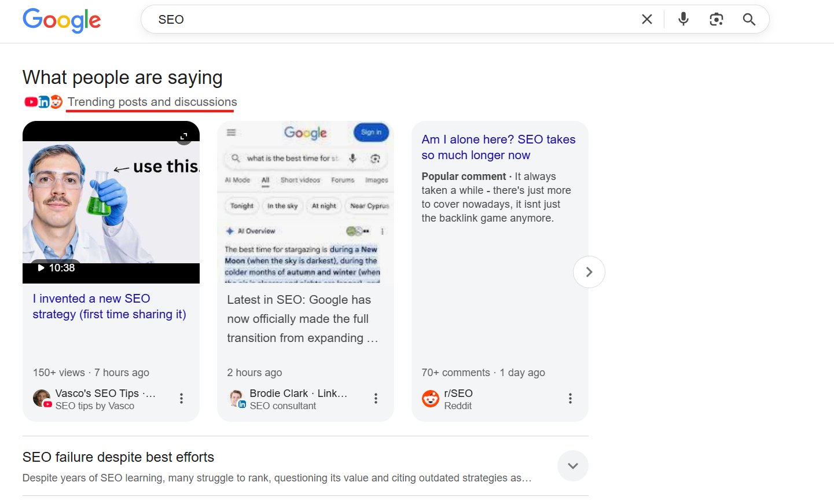
Task: Activate voice search with the microphone
Action: (683, 19)
